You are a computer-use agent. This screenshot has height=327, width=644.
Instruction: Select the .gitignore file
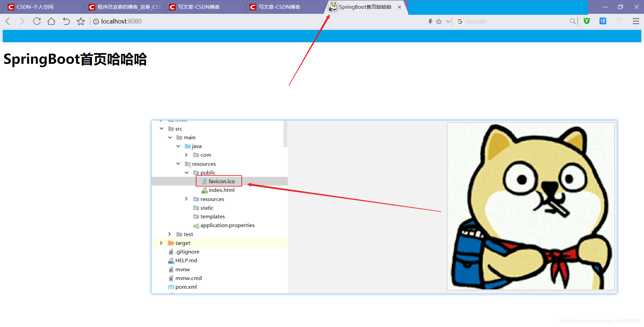tap(184, 251)
